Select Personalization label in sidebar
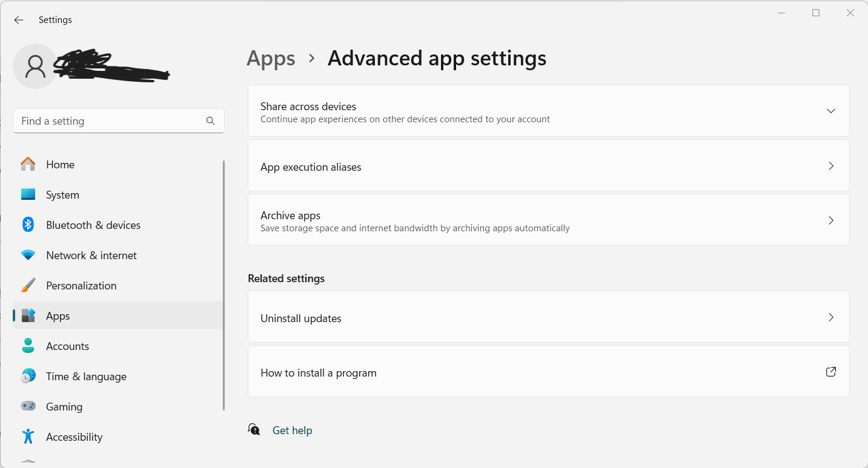Image resolution: width=868 pixels, height=468 pixels. [81, 286]
